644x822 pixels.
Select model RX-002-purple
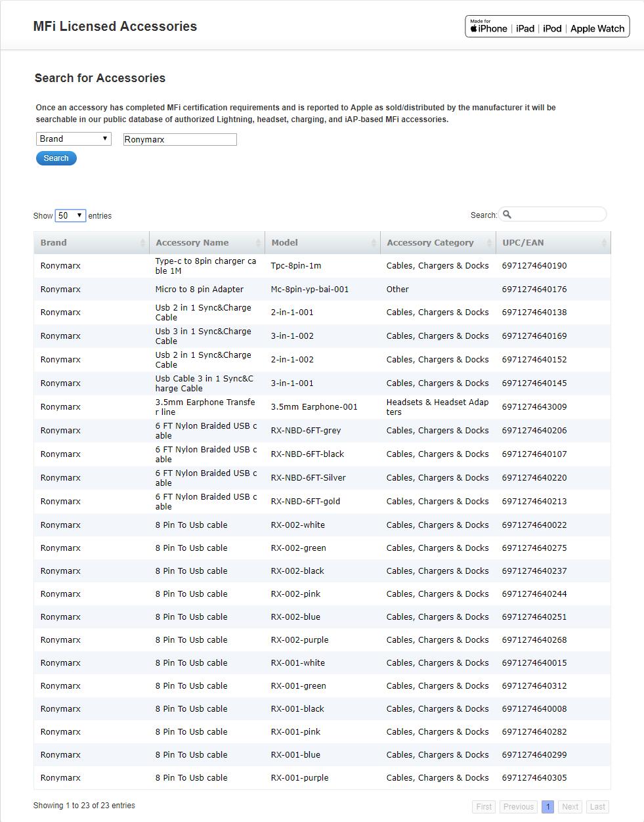click(299, 640)
